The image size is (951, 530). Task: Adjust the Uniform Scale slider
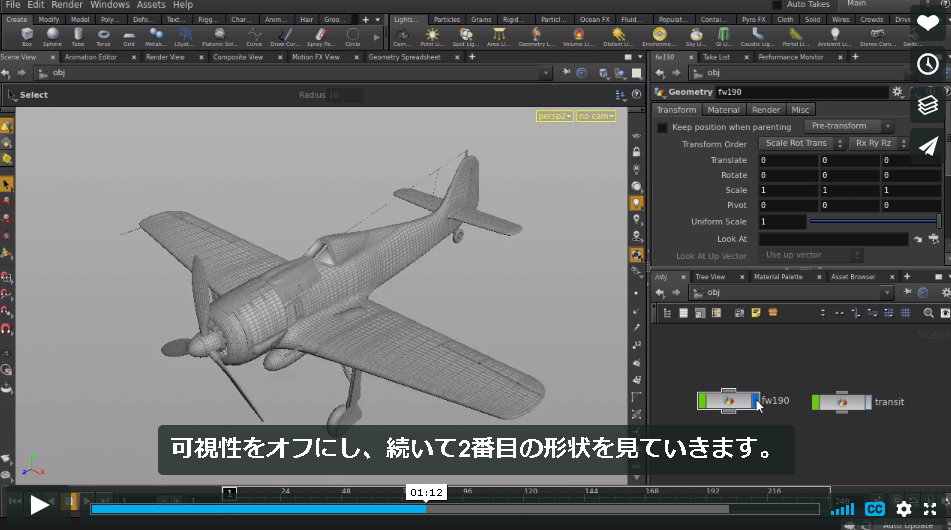875,222
